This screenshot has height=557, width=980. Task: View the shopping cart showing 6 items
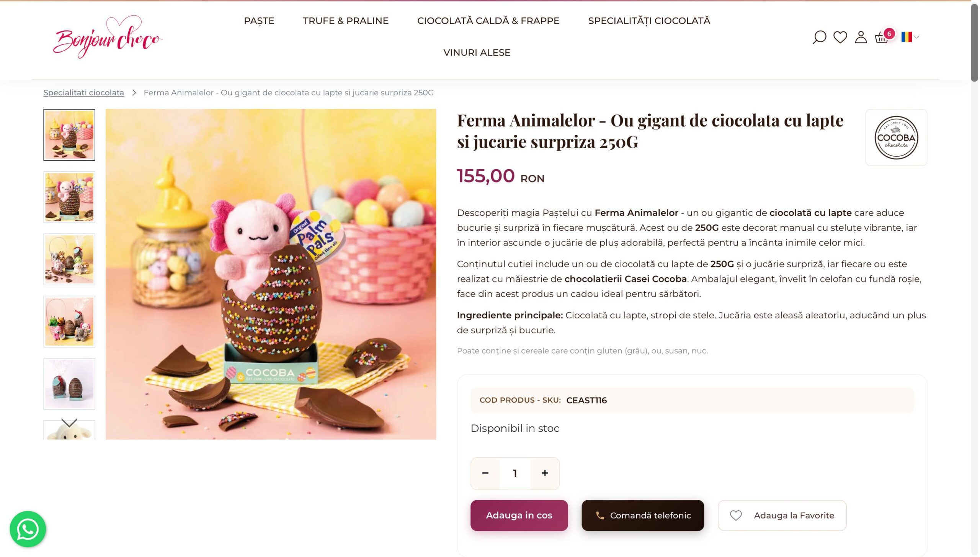point(882,38)
